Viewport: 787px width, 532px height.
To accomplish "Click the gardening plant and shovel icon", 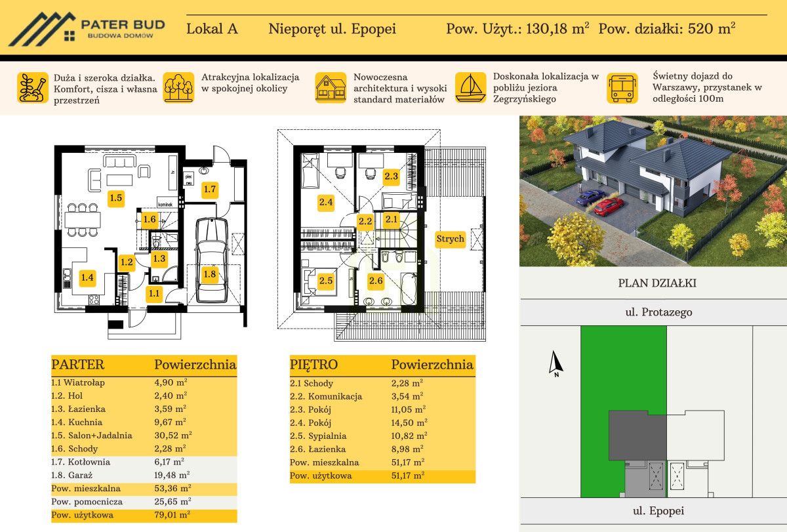I will (x=33, y=88).
